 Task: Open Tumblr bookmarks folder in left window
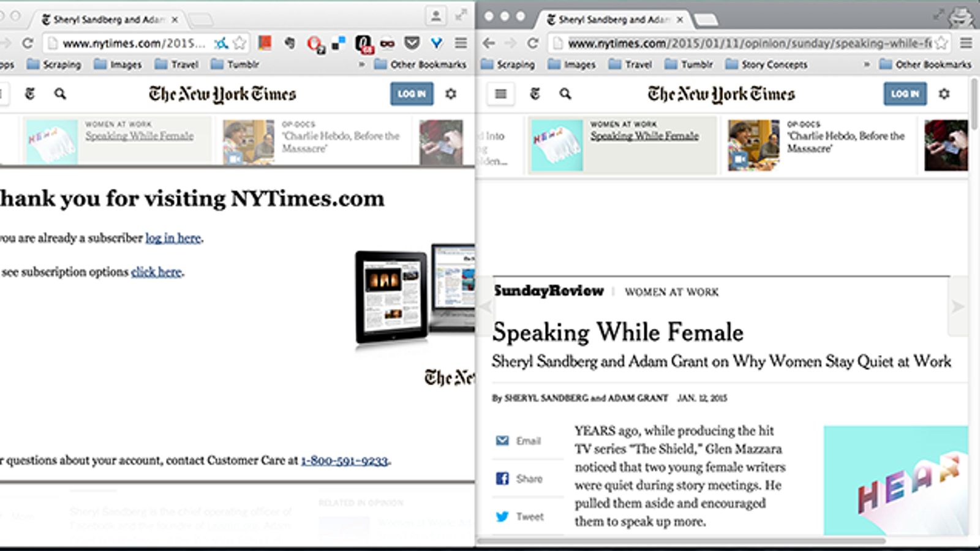tap(235, 64)
